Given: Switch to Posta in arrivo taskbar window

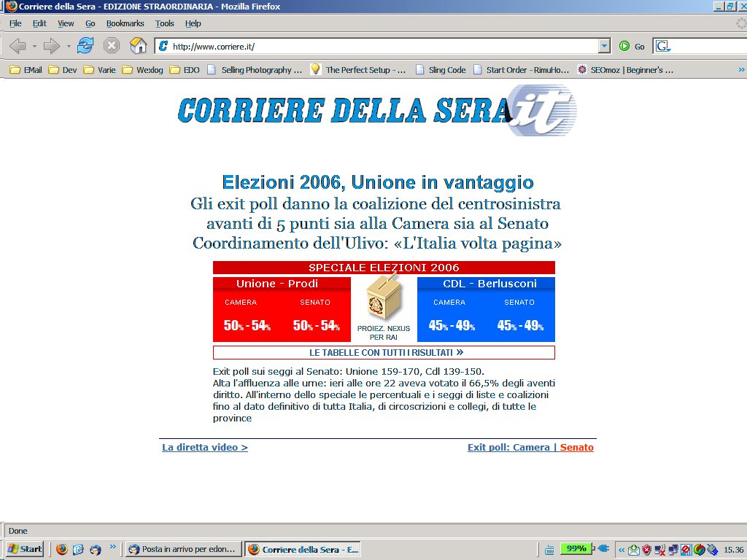Looking at the screenshot, I should [x=183, y=549].
